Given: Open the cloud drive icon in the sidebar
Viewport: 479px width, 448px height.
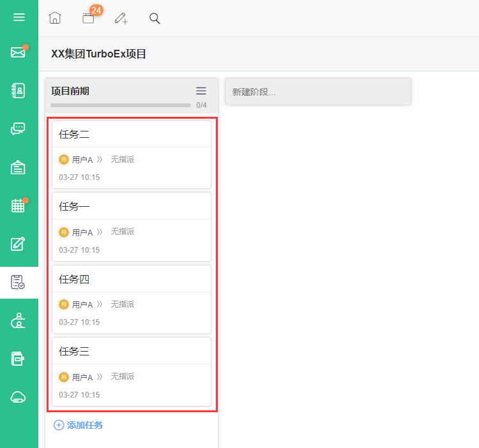Looking at the screenshot, I should click(x=18, y=397).
